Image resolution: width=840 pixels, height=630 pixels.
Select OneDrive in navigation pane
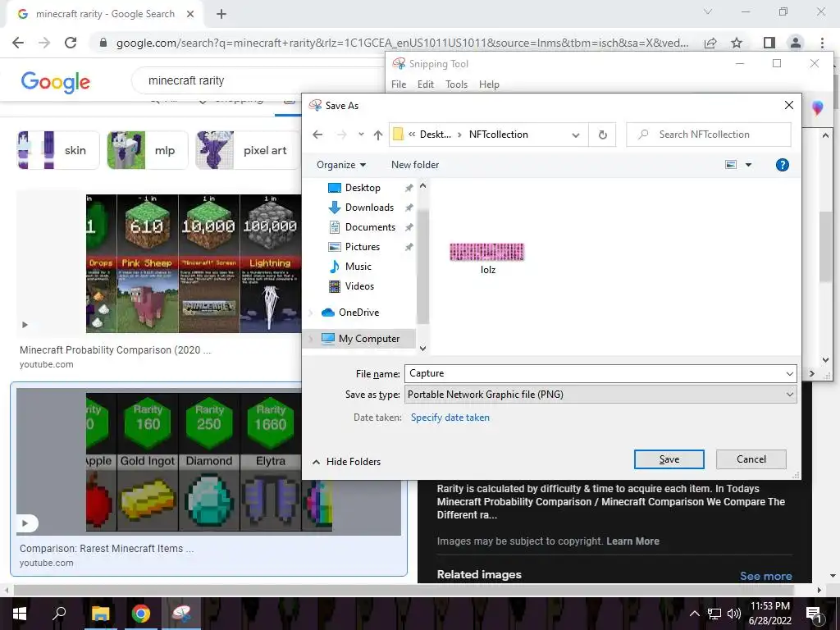pos(358,313)
